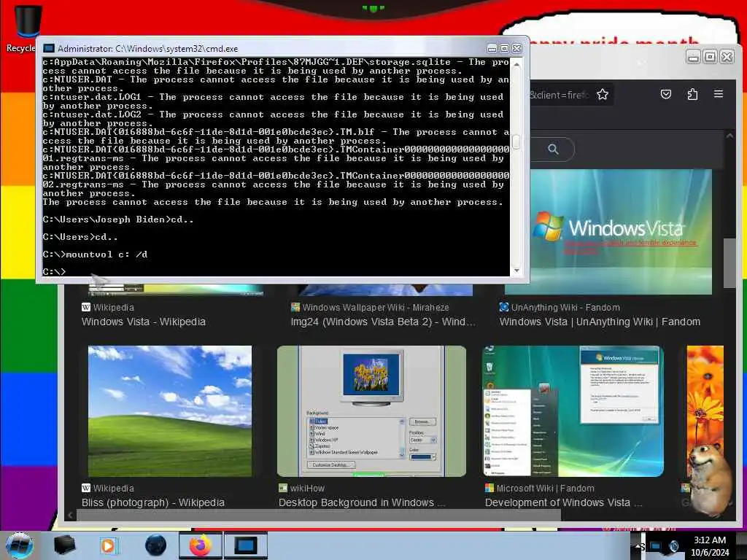This screenshot has height=560, width=747.
Task: Click 'wikiHow' source label
Action: pyautogui.click(x=307, y=488)
